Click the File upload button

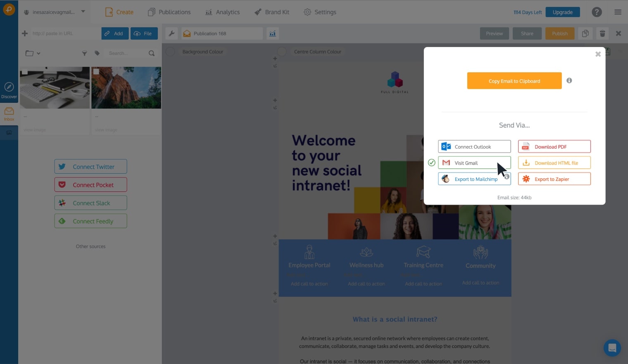[144, 33]
